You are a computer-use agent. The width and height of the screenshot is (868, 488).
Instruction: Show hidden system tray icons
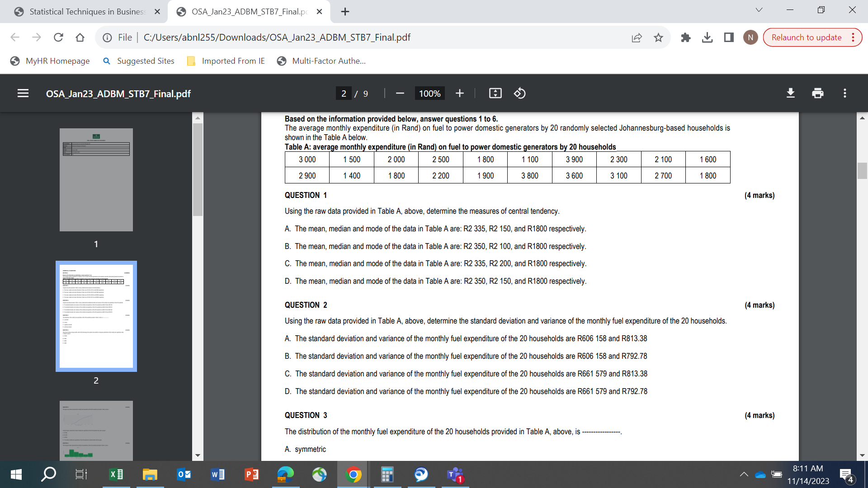pos(744,474)
